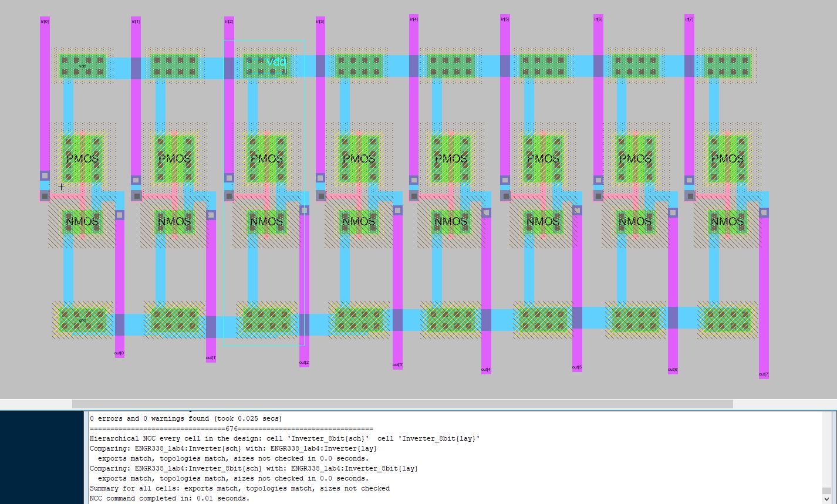Click the in[7] export label
The height and width of the screenshot is (504, 837).
click(x=689, y=19)
